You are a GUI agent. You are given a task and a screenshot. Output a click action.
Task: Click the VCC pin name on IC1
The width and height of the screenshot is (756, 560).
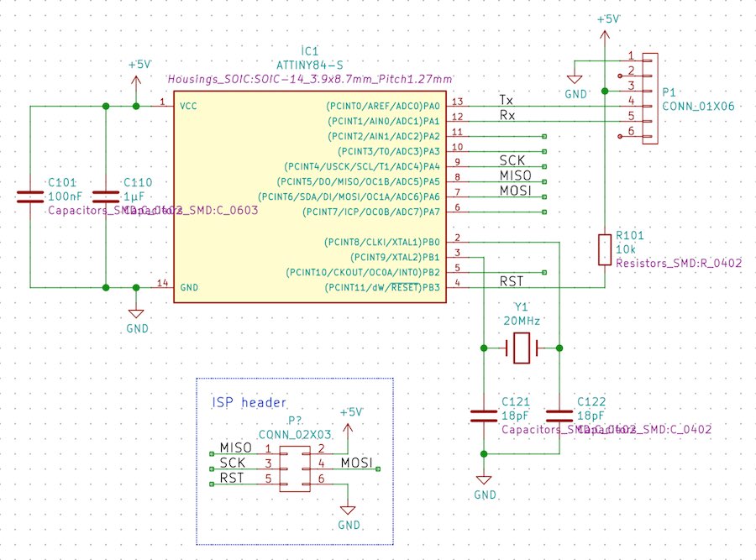pos(188,106)
